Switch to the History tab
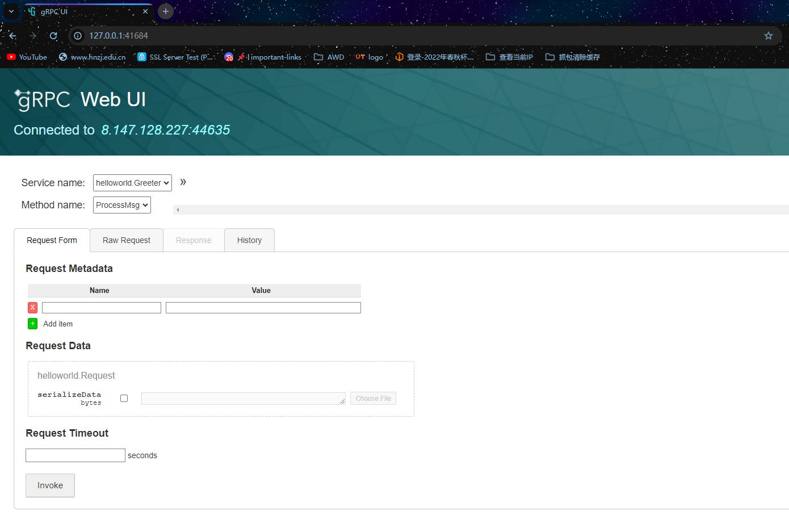 click(x=250, y=240)
